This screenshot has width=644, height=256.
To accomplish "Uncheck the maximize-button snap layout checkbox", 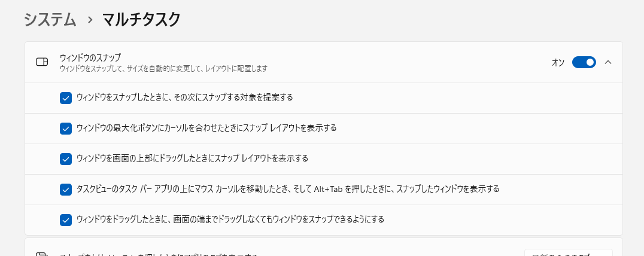I will (x=66, y=128).
